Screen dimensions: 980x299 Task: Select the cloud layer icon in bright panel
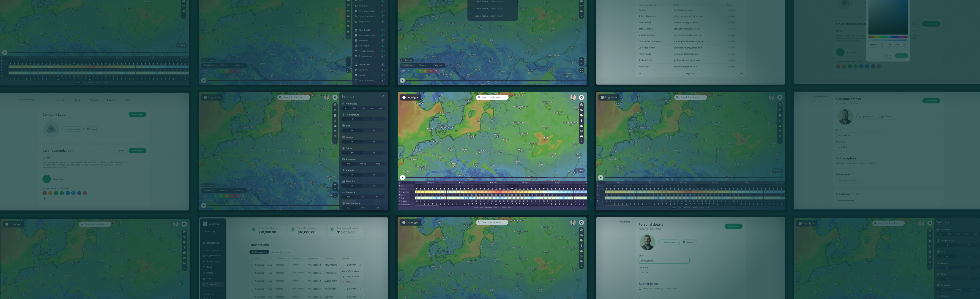click(581, 126)
